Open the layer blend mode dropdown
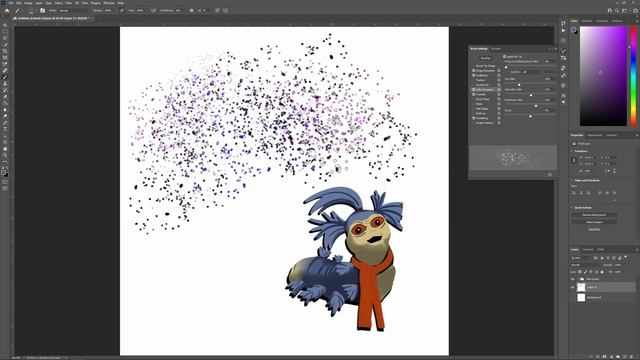 pyautogui.click(x=585, y=265)
